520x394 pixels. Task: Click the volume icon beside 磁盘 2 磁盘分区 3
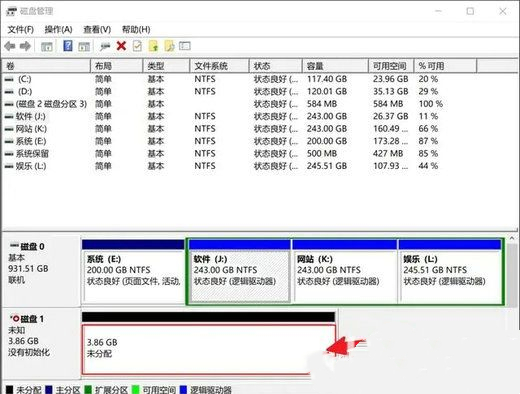coord(9,104)
